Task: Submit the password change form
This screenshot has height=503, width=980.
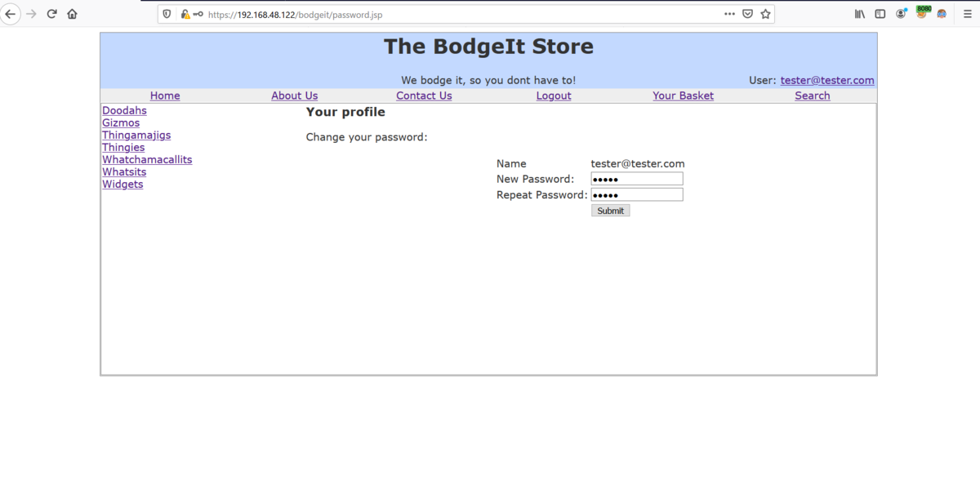Action: pos(610,211)
